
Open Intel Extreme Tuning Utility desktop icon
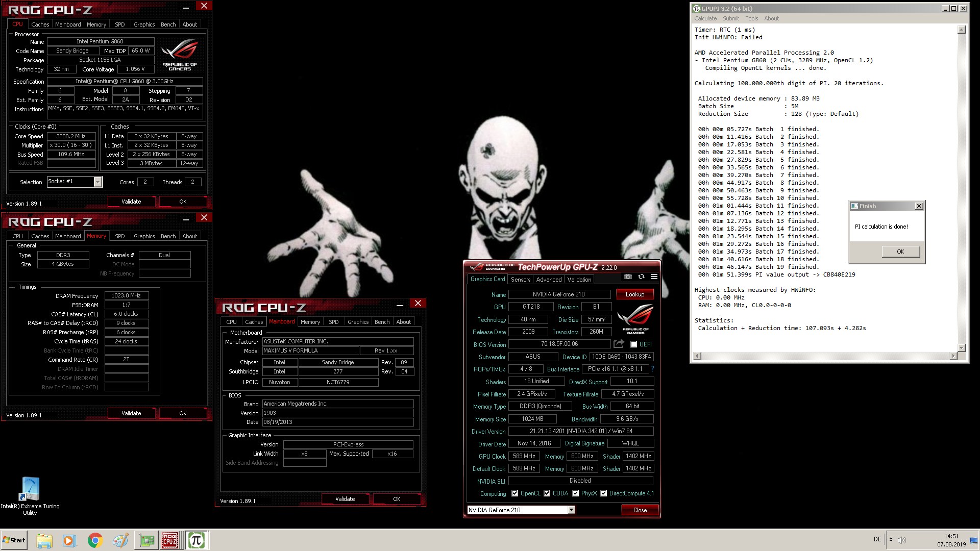[30, 495]
